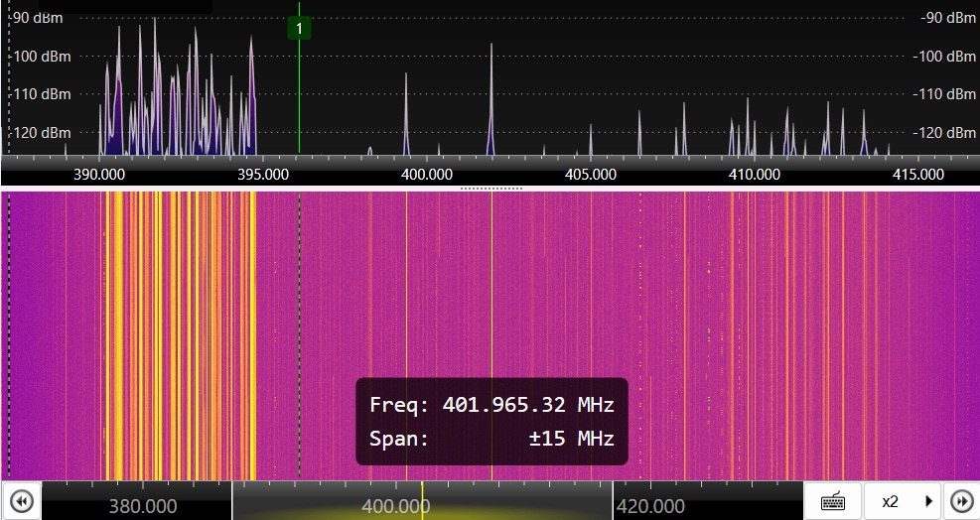Screen dimensions: 980x520
Task: Expand the x2 zoom factor dropdown
Action: click(903, 501)
